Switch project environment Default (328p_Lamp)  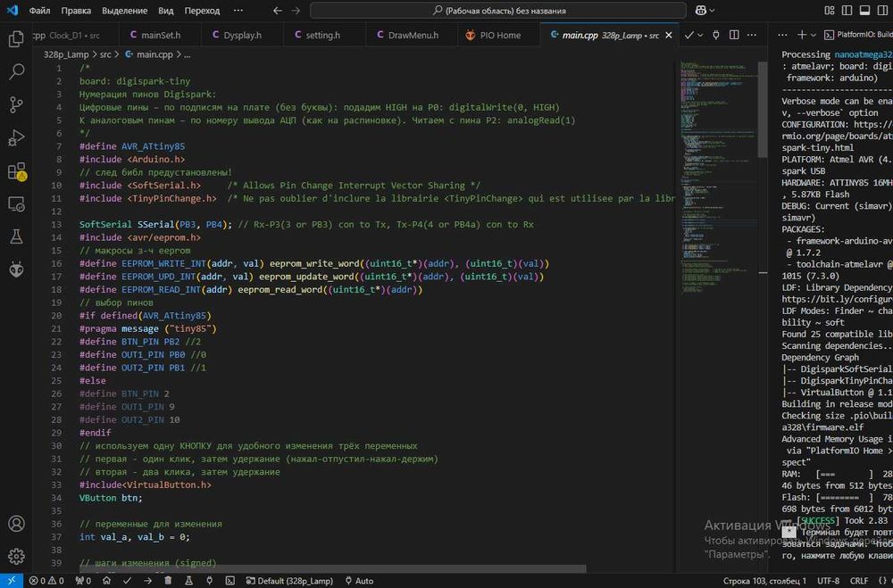coord(289,581)
